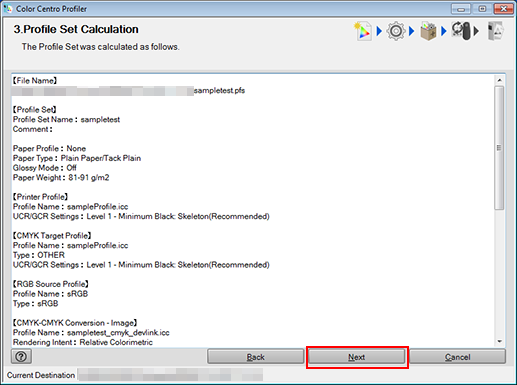Click the Color Centro Profiler title bar icon
517x385 pixels.
(x=8, y=8)
